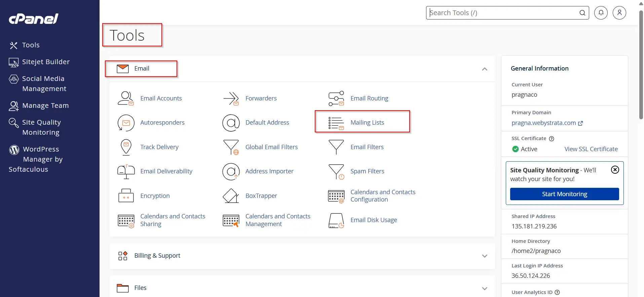The width and height of the screenshot is (644, 297).
Task: Open the BoxTrapper icon
Action: click(x=231, y=196)
